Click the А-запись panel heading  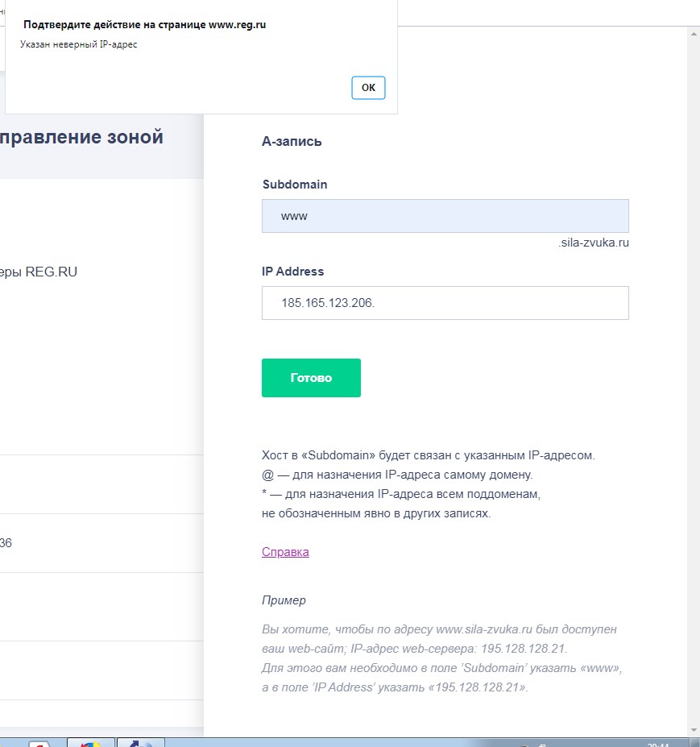click(292, 141)
